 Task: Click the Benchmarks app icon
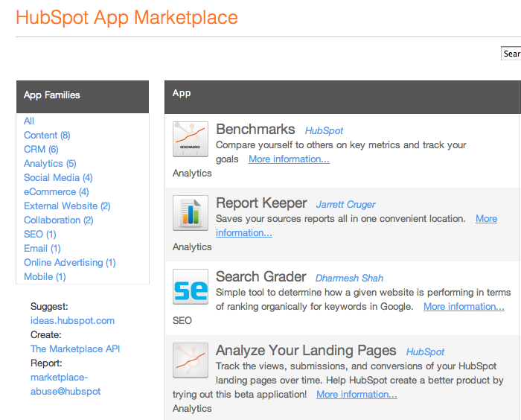click(x=190, y=139)
